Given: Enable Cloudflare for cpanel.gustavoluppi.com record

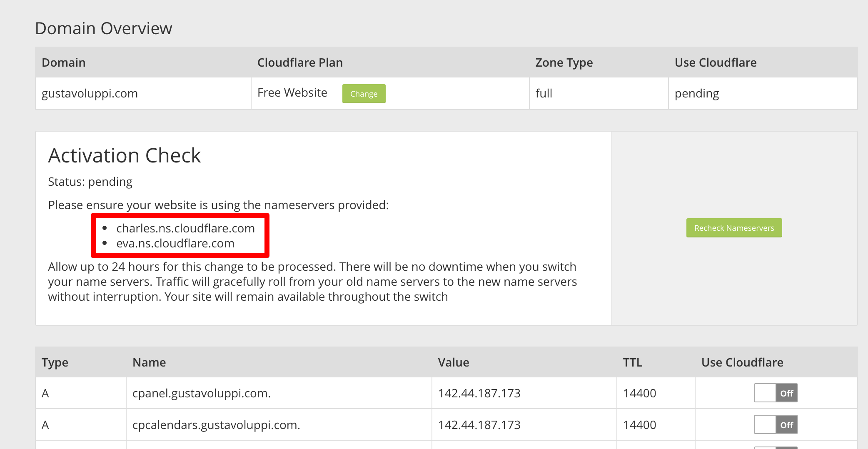Looking at the screenshot, I should 775,393.
